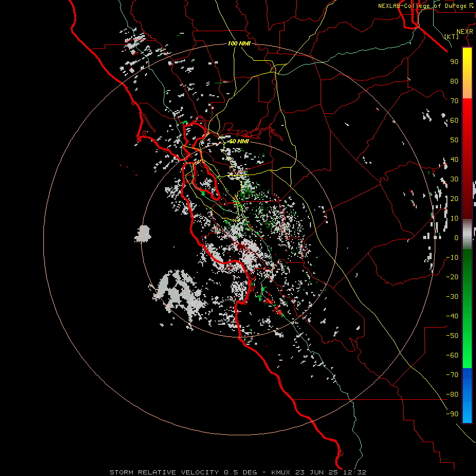Click the small oval gray echo offshore west of the coast

143,234
